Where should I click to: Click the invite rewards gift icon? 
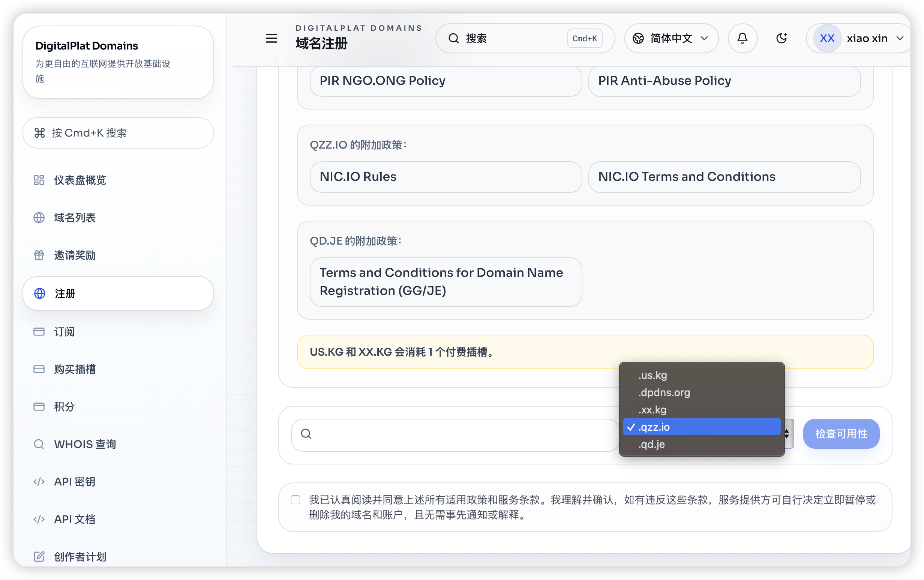(39, 255)
